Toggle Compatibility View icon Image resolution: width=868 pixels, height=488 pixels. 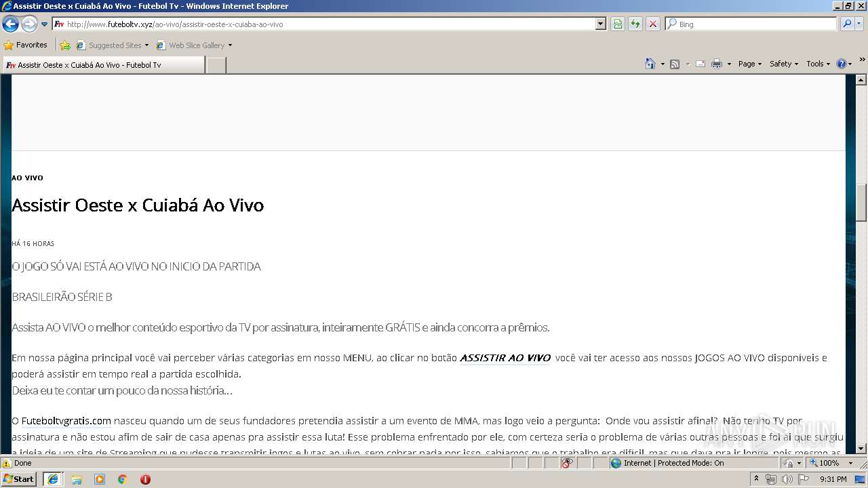(618, 24)
